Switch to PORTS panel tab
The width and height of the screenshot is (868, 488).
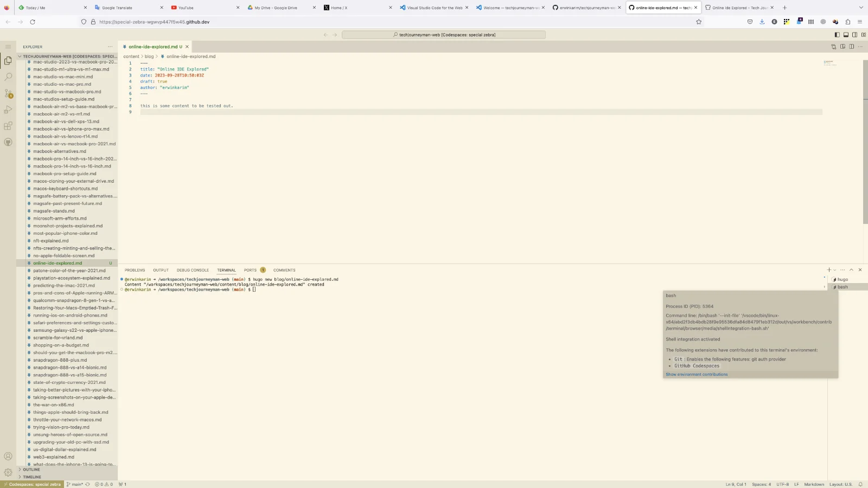click(250, 270)
